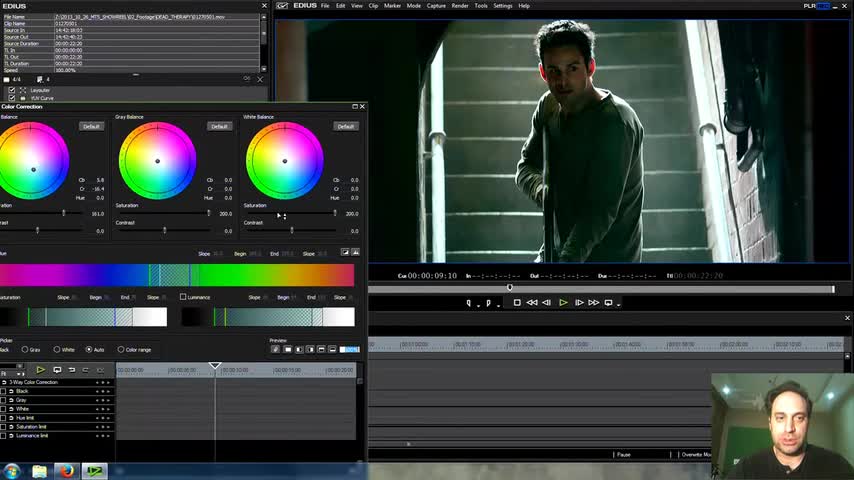Toggle the Layouter effect checkbox
The height and width of the screenshot is (480, 854).
(12, 90)
